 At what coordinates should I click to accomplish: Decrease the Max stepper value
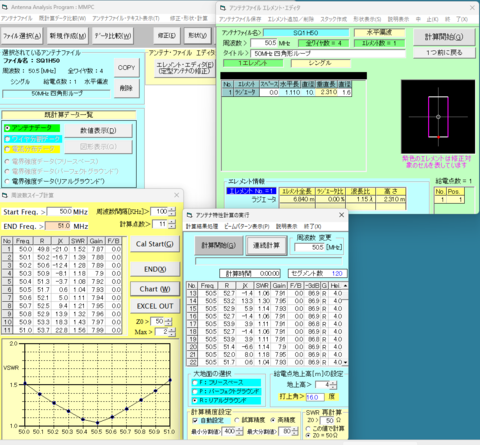point(172,334)
